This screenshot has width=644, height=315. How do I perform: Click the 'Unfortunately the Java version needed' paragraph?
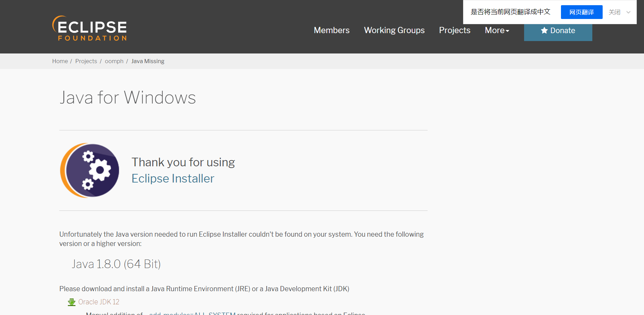(242, 239)
